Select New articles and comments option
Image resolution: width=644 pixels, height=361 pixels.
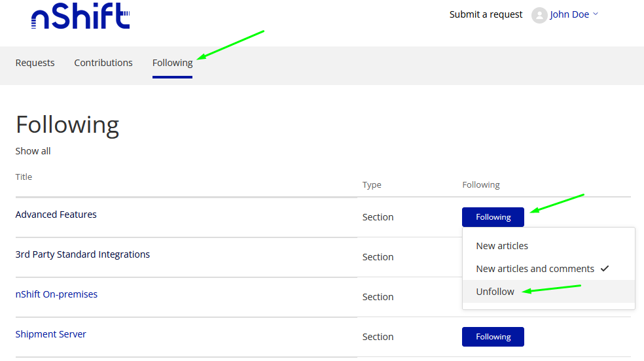tap(535, 269)
